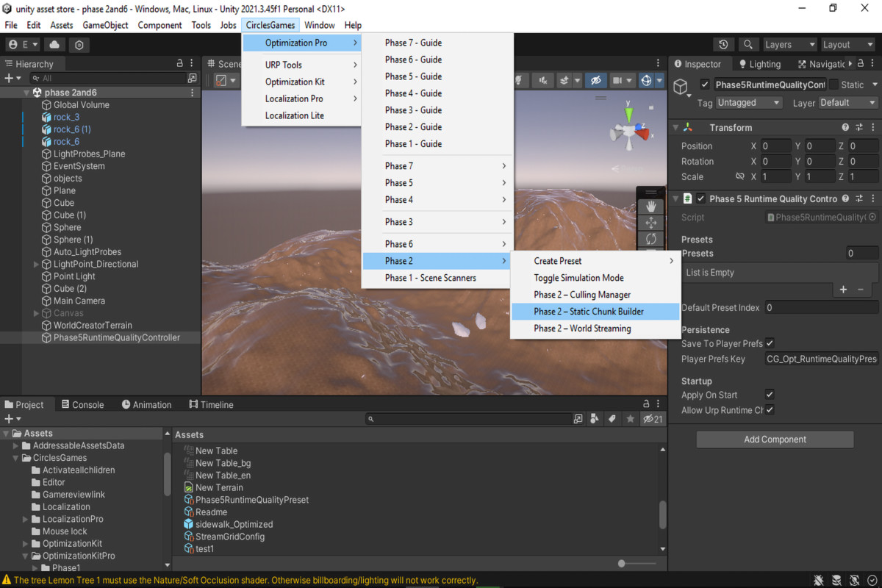The height and width of the screenshot is (588, 882).
Task: Collapse the CirclesGames folder
Action: click(16, 458)
